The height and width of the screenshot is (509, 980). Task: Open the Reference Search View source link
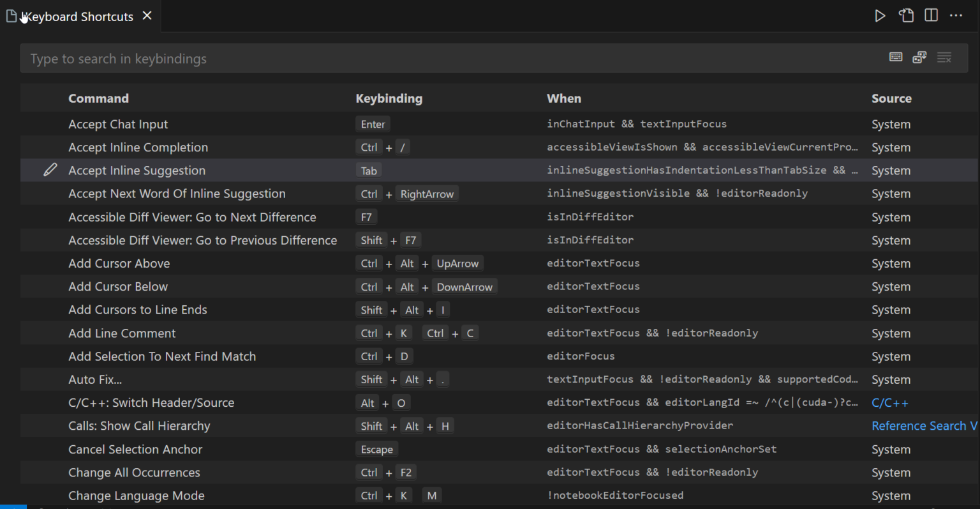(x=924, y=425)
